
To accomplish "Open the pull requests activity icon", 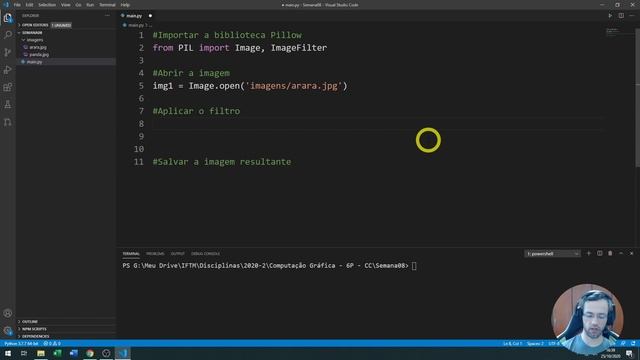I will (8, 122).
